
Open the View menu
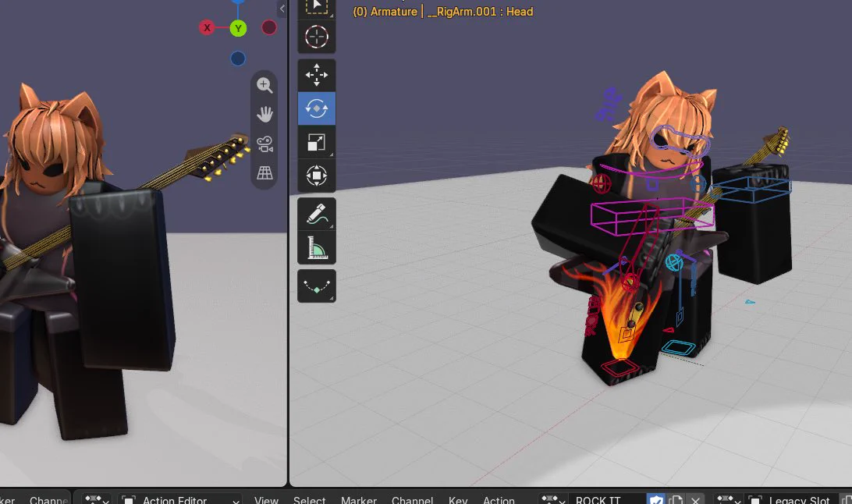[x=266, y=499]
